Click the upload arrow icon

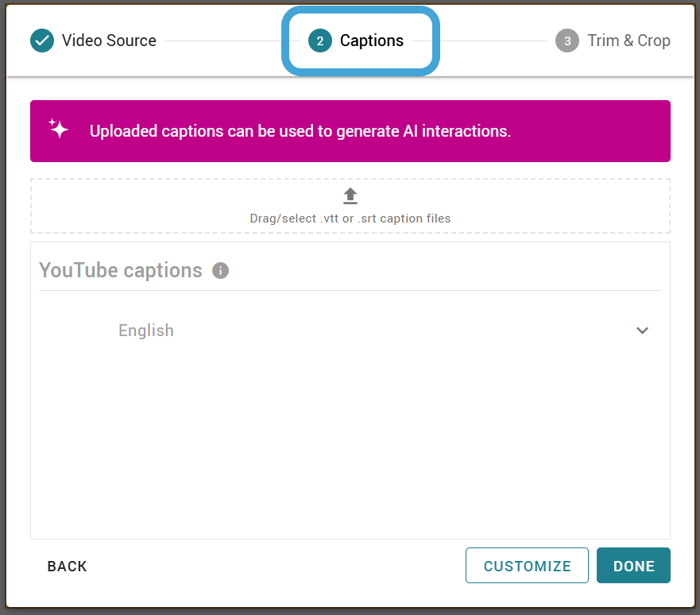click(350, 196)
